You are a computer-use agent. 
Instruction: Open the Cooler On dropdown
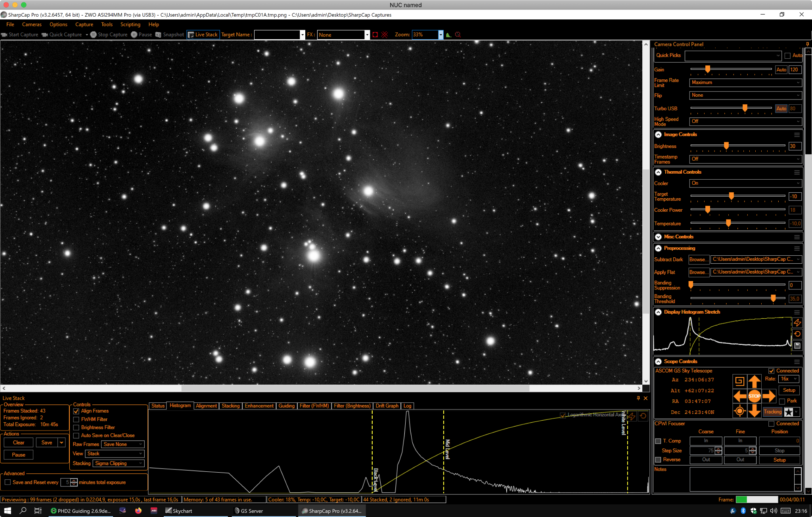click(x=745, y=183)
